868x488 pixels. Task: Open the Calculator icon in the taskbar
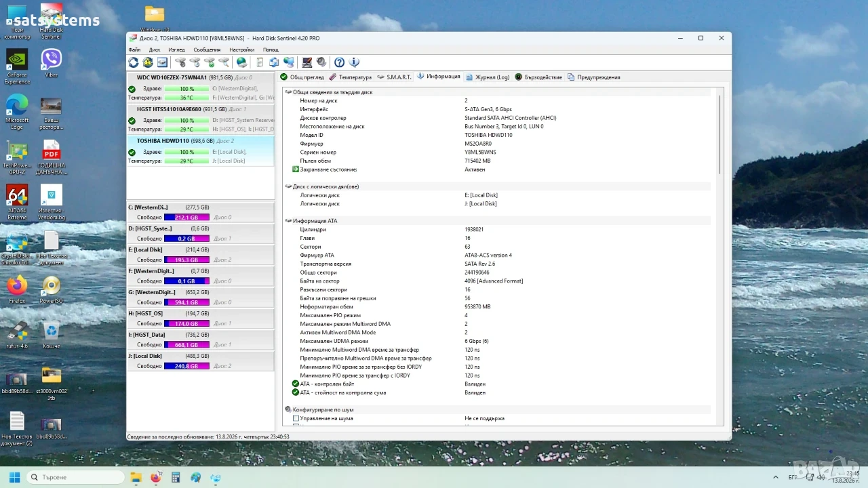click(176, 477)
